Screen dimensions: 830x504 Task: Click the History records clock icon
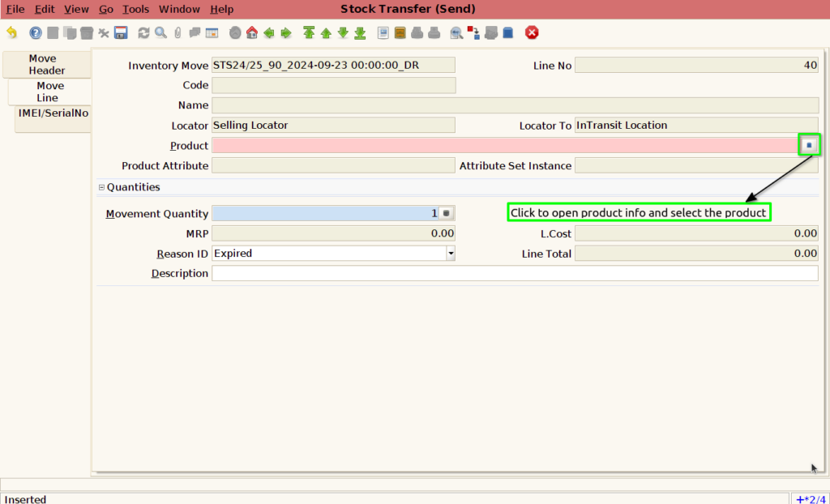pos(235,33)
